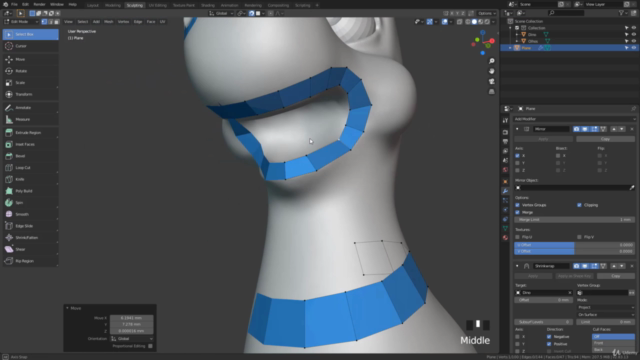Image resolution: width=640 pixels, height=360 pixels.
Task: Hide the Plane object in outliner
Action: (634, 48)
